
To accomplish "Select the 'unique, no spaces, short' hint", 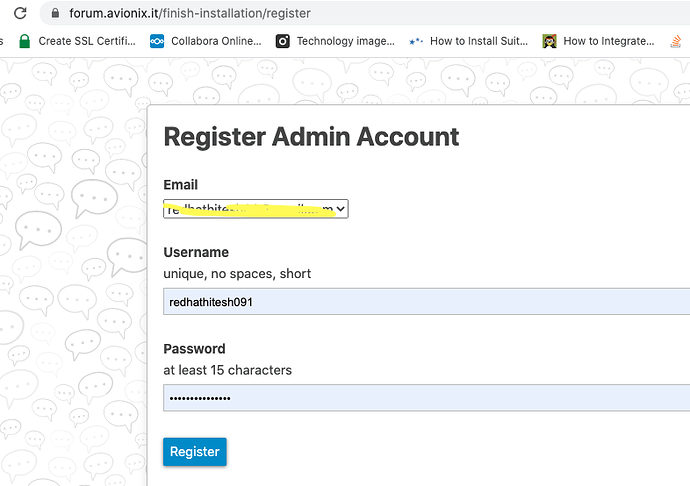I will [x=237, y=274].
